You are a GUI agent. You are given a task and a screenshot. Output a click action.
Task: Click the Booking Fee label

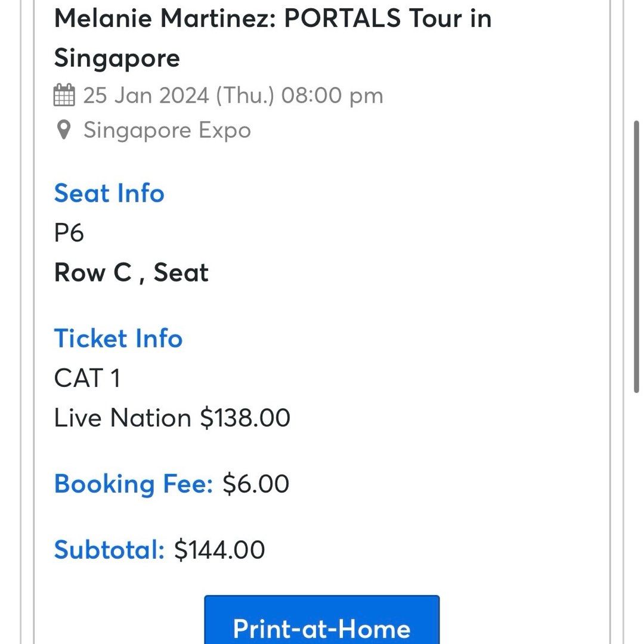[133, 484]
